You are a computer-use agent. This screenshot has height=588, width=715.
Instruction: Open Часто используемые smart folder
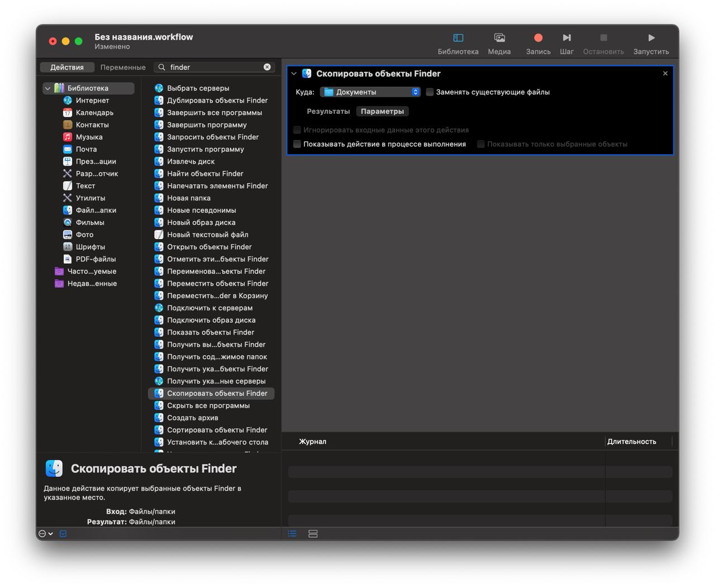pos(92,271)
